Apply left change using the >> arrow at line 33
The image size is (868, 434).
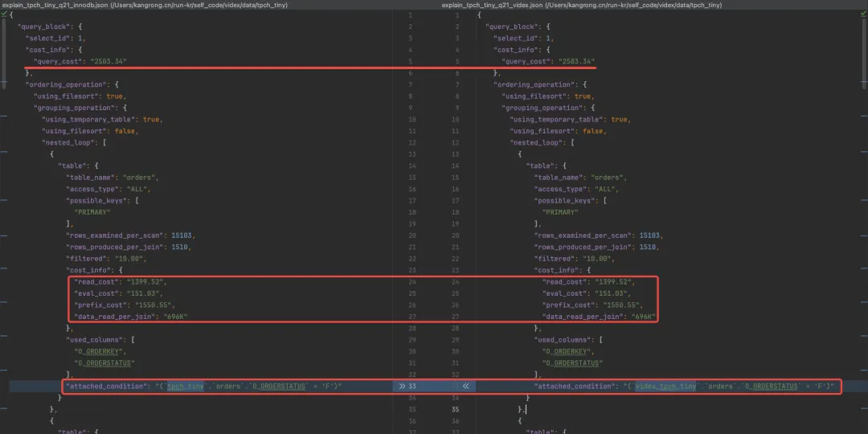[402, 387]
